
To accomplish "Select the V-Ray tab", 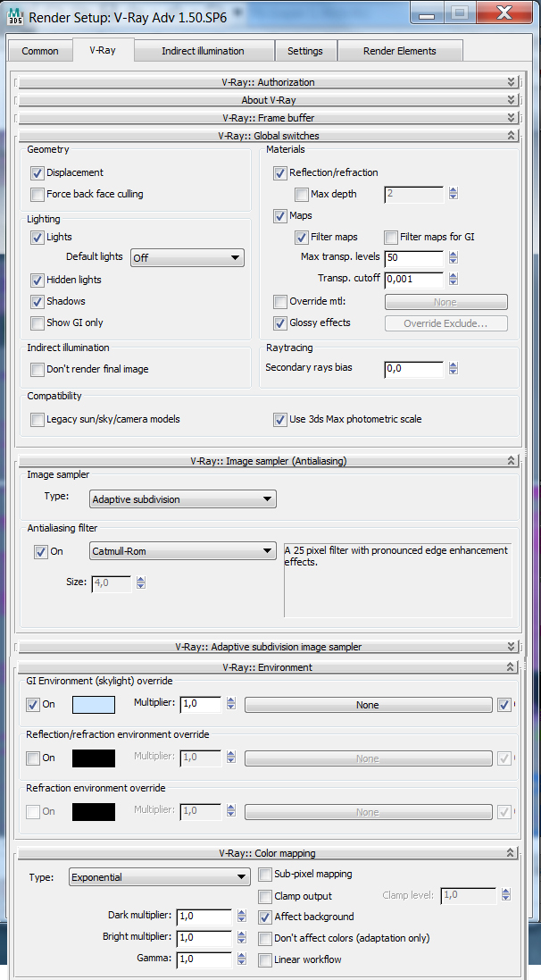I will [103, 50].
